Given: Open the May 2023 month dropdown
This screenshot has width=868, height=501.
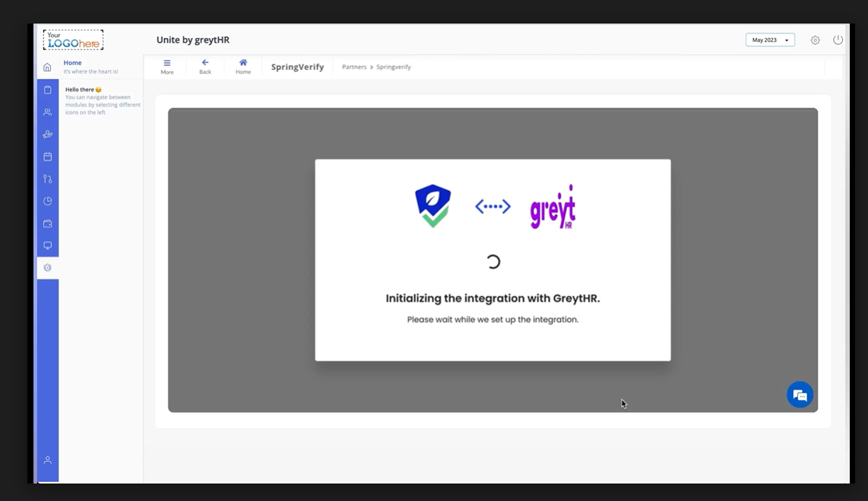Looking at the screenshot, I should [769, 40].
